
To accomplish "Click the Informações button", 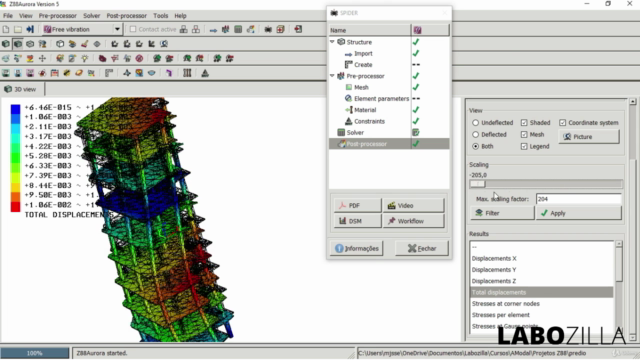I will (x=357, y=248).
